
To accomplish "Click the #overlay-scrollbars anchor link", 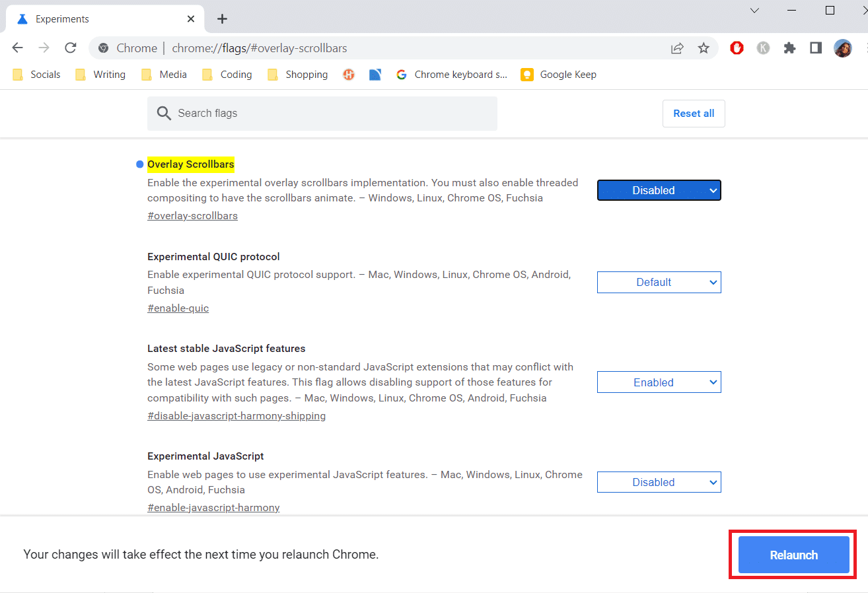I will click(x=192, y=216).
